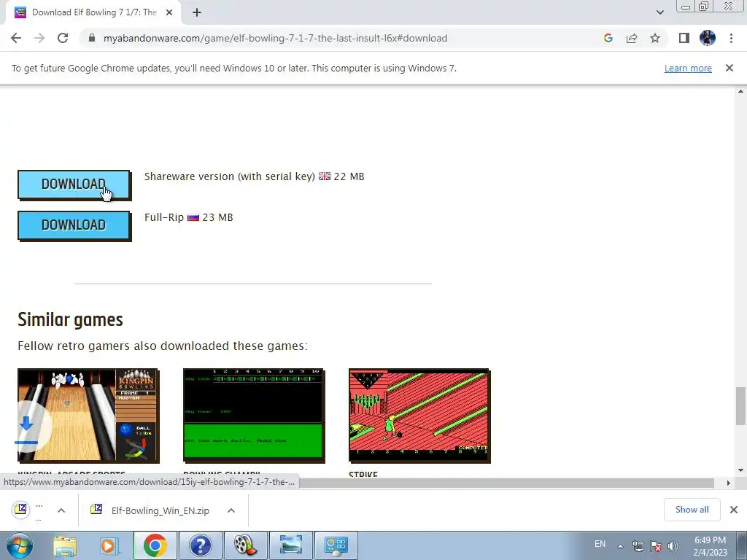The width and height of the screenshot is (747, 560).
Task: Click the Similar games heading
Action: coord(71,319)
